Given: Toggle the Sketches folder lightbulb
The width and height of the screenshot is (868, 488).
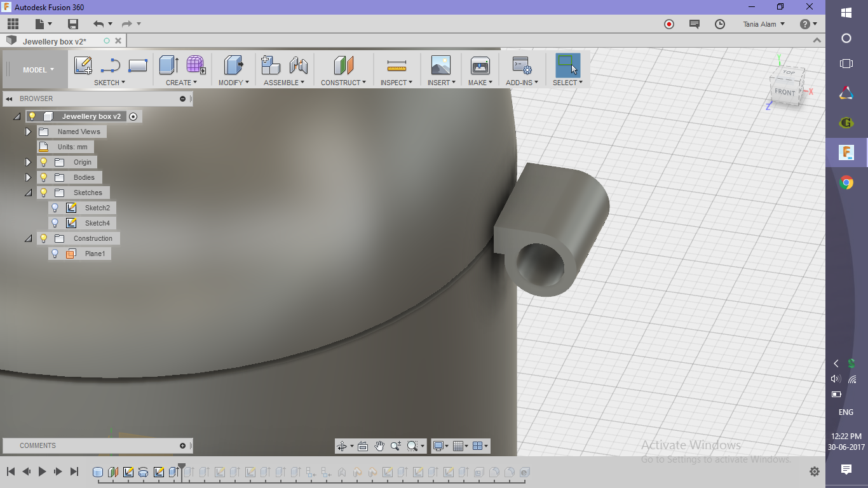Looking at the screenshot, I should [44, 193].
